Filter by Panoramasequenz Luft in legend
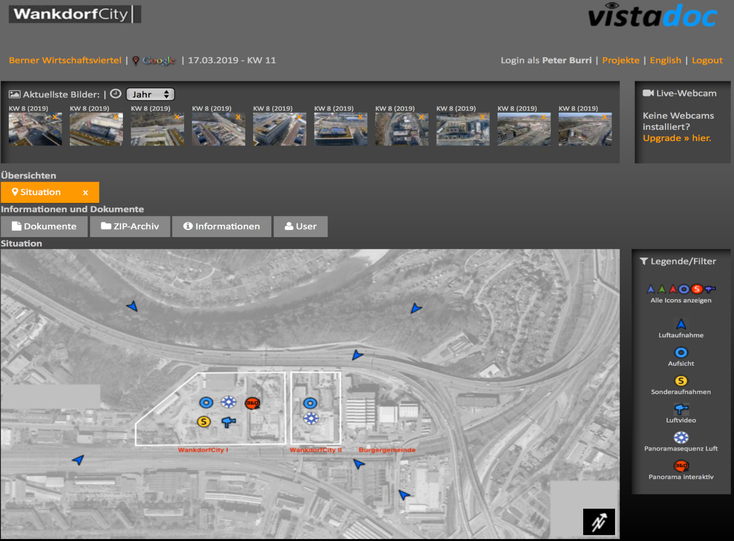Viewport: 734px width, 541px height. [681, 442]
